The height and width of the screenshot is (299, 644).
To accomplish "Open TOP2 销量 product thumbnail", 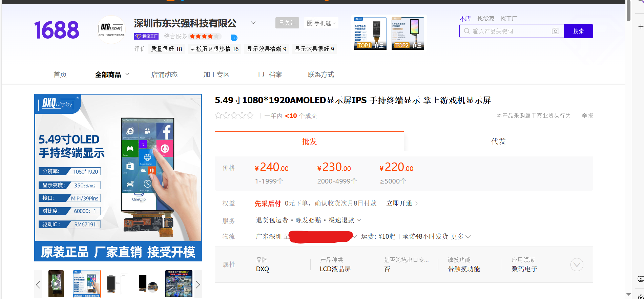I will (408, 33).
